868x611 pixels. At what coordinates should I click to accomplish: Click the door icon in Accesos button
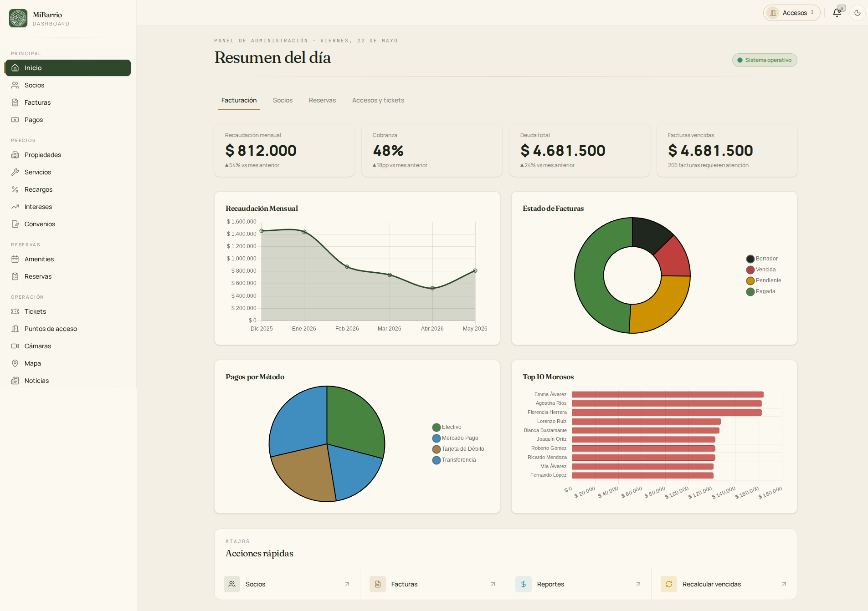(773, 13)
